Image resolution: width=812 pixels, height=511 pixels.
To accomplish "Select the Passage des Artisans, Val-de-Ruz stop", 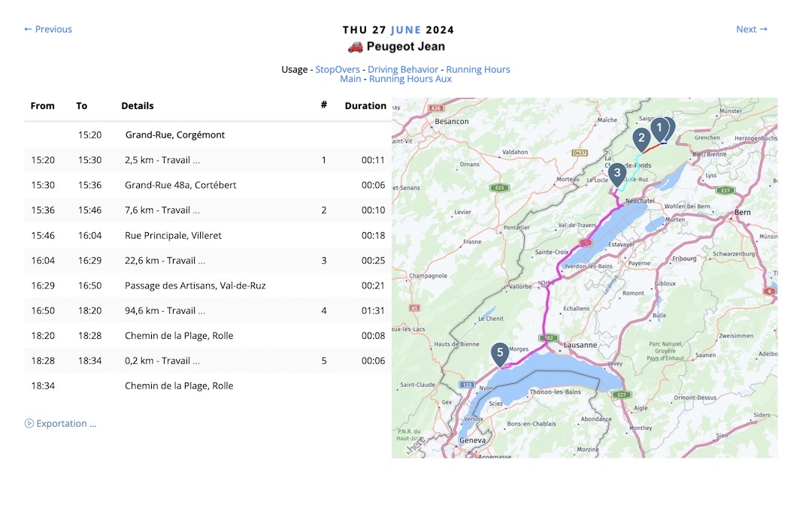I will click(x=208, y=286).
